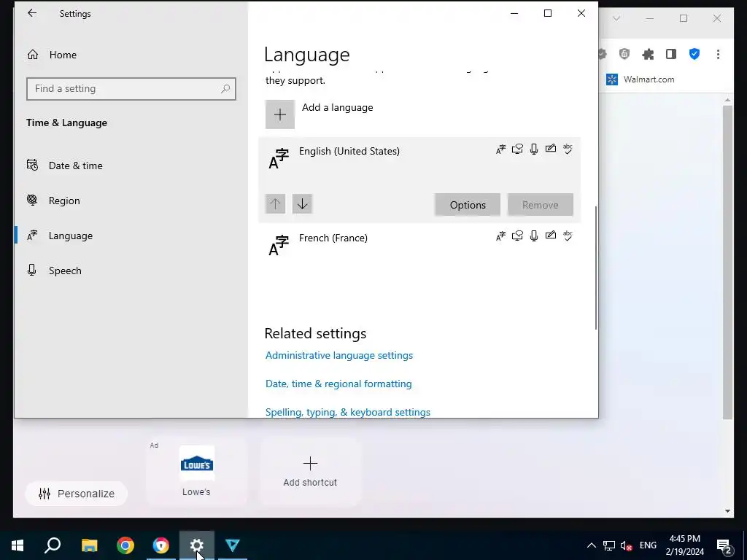The width and height of the screenshot is (747, 560).
Task: Click the Find a setting search box
Action: click(x=131, y=89)
